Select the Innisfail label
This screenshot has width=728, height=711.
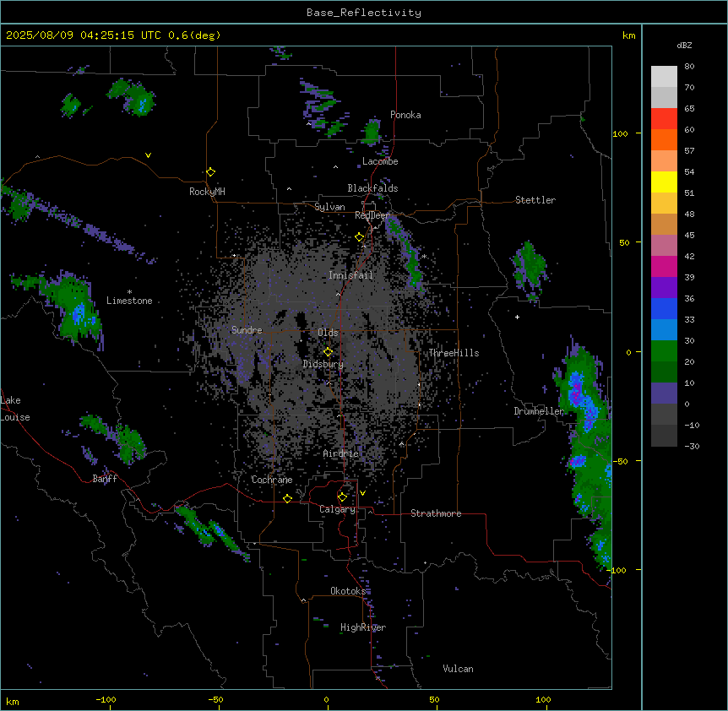(x=350, y=275)
